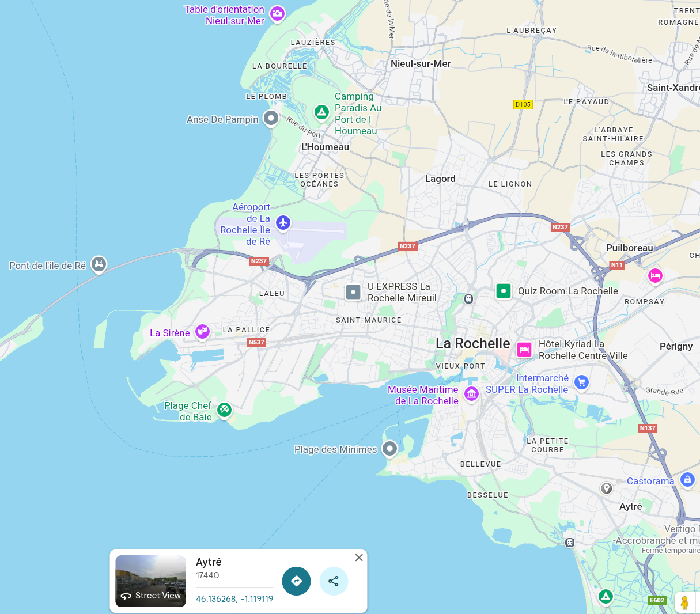Open the La Sirène theater mask pin
Screen dimensions: 700x614
(202, 331)
